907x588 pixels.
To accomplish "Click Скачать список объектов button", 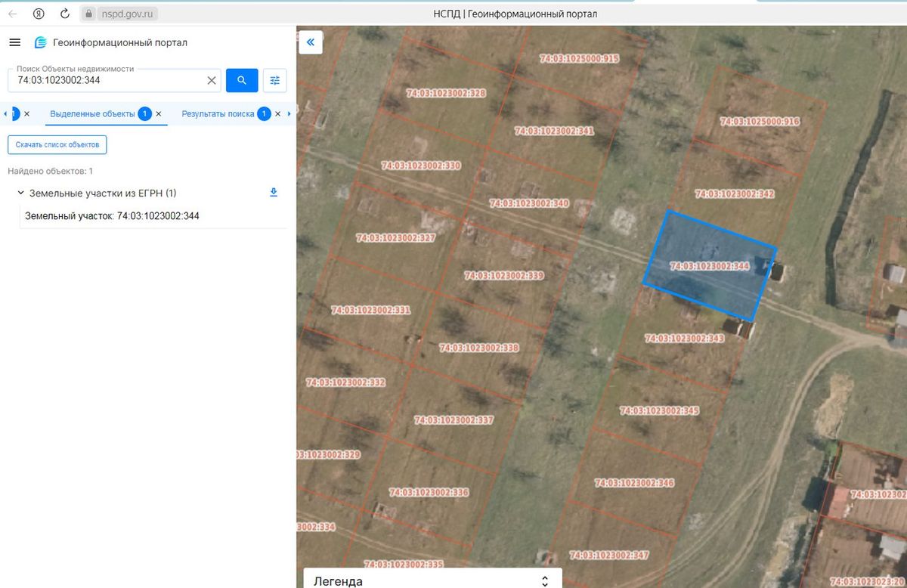I will pyautogui.click(x=57, y=144).
